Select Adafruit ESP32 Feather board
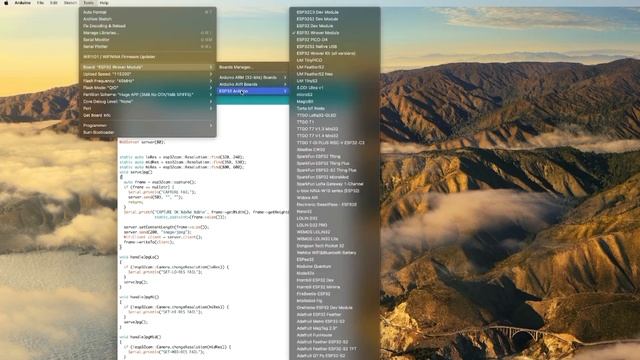Screen dimensions: 640x360 tap(335, 315)
